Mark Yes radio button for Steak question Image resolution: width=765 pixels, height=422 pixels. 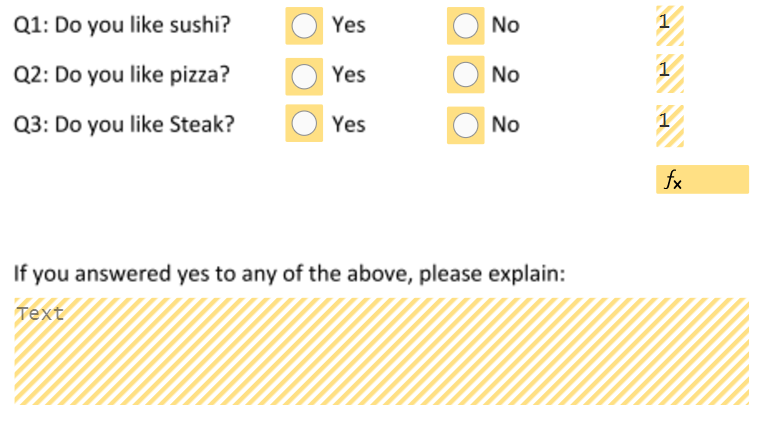tap(304, 124)
